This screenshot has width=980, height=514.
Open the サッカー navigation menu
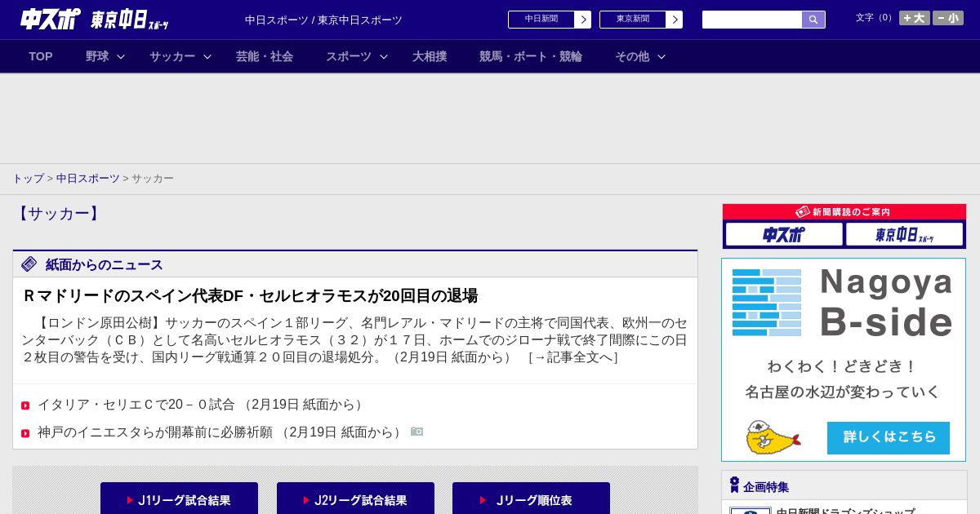pos(172,56)
